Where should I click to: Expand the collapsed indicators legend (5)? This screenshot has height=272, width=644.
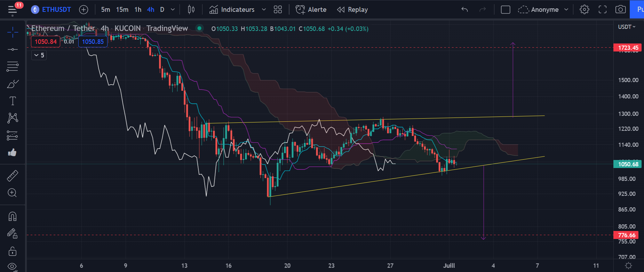click(x=39, y=55)
